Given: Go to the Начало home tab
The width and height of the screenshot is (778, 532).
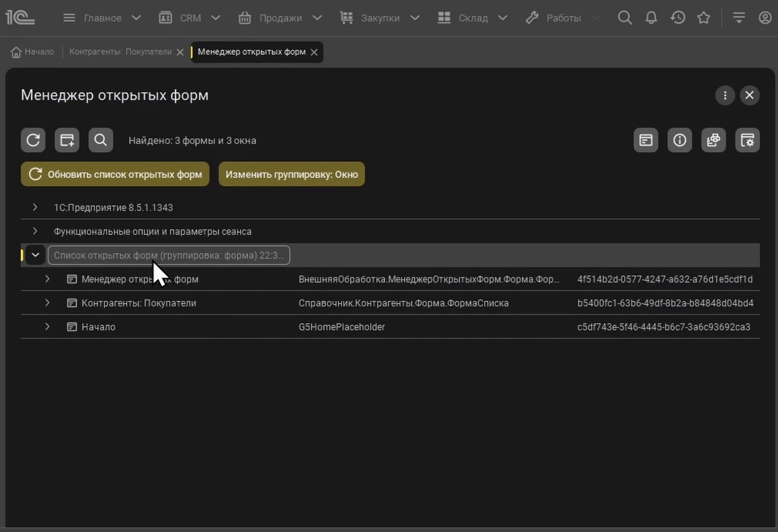Looking at the screenshot, I should pos(32,52).
